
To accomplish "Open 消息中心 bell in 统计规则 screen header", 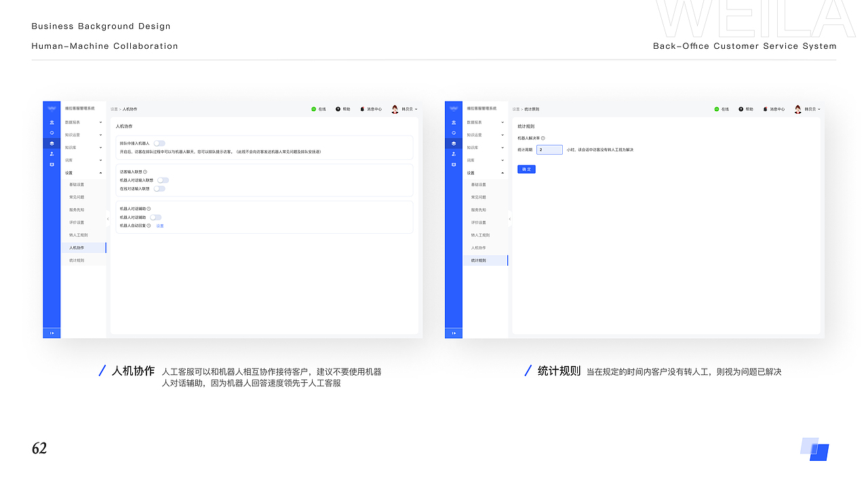I will click(x=765, y=109).
